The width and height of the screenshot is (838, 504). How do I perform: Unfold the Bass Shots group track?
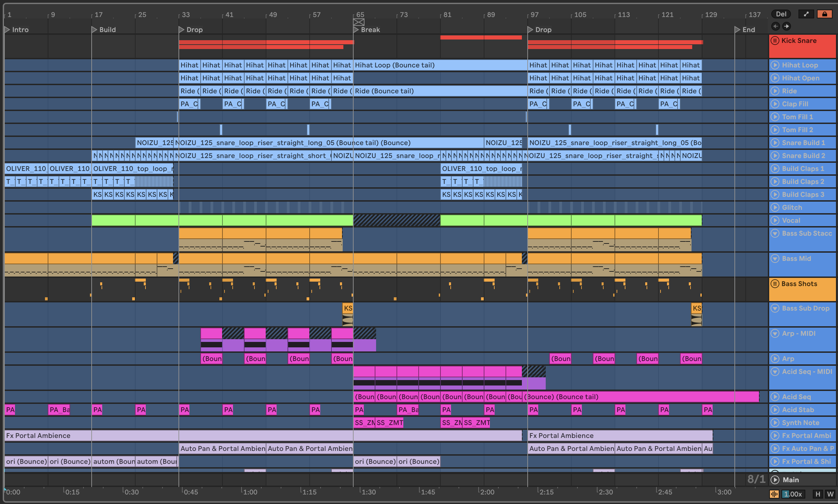pos(775,284)
